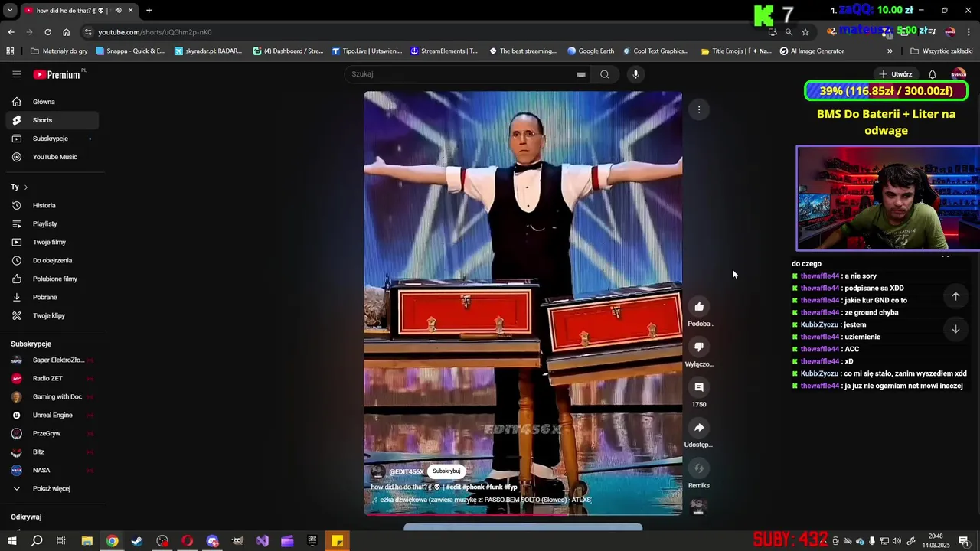This screenshot has width=980, height=551.
Task: Open Steam from the taskbar
Action: (137, 541)
